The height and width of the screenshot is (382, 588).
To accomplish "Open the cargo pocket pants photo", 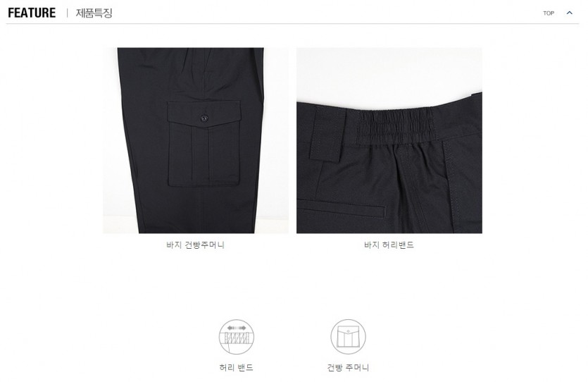I will coord(196,140).
